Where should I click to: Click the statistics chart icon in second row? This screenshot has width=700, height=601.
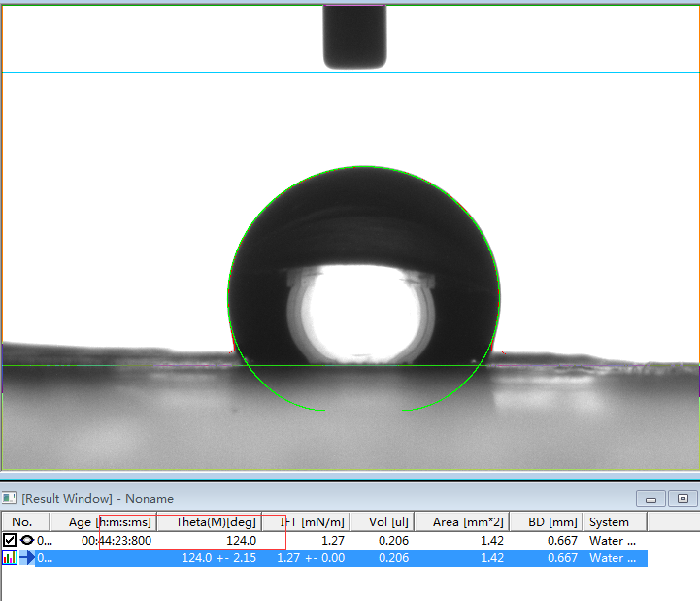pos(10,558)
